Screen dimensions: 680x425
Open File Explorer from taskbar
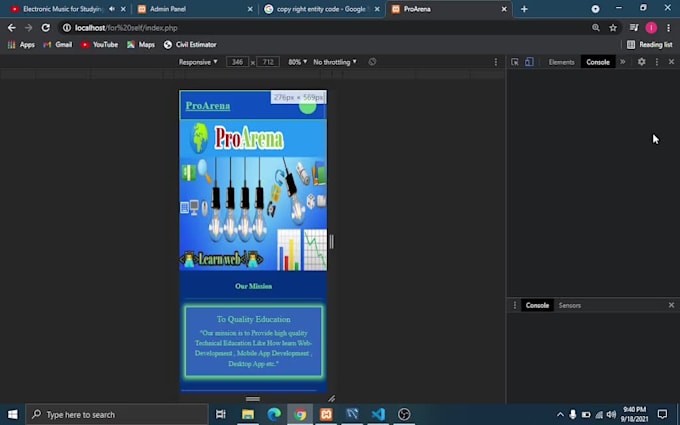[248, 415]
